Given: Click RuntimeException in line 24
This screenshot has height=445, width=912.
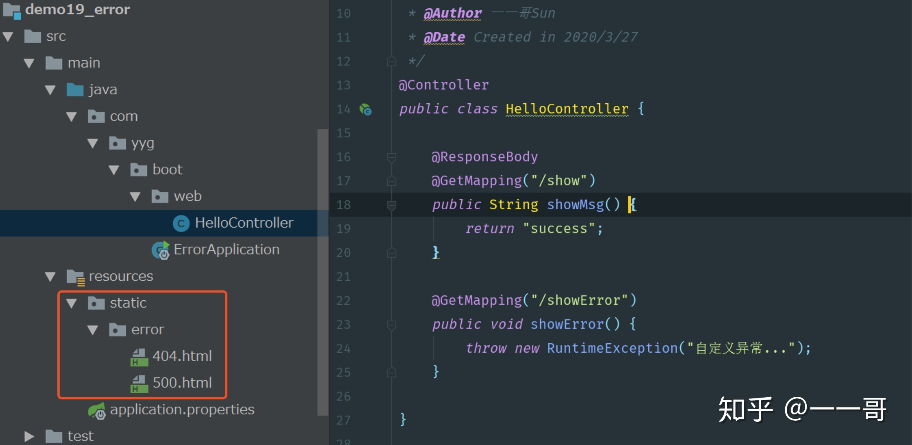Looking at the screenshot, I should coord(612,348).
